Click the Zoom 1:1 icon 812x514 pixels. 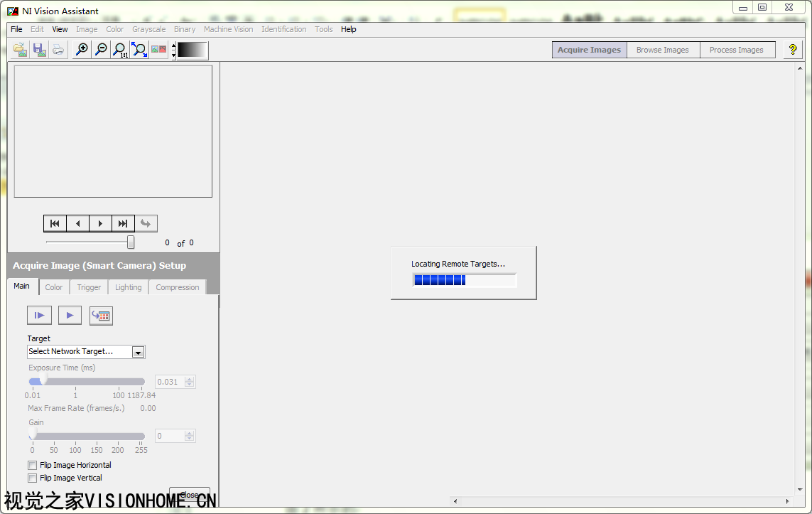click(x=120, y=50)
